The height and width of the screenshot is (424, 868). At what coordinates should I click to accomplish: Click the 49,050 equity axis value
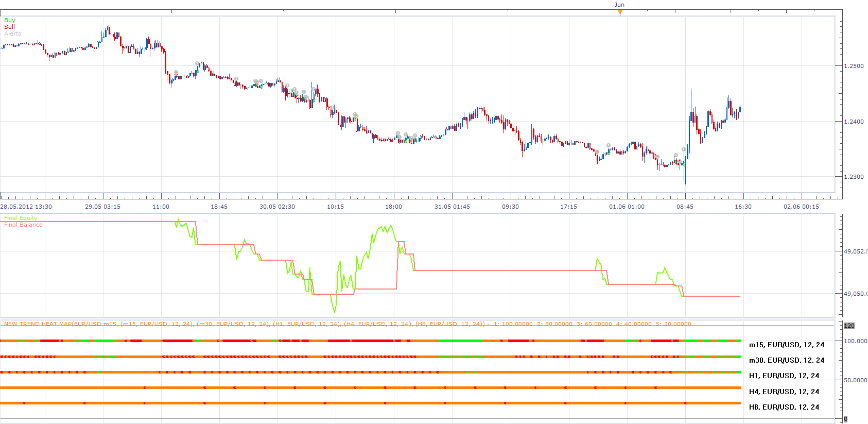pos(855,294)
